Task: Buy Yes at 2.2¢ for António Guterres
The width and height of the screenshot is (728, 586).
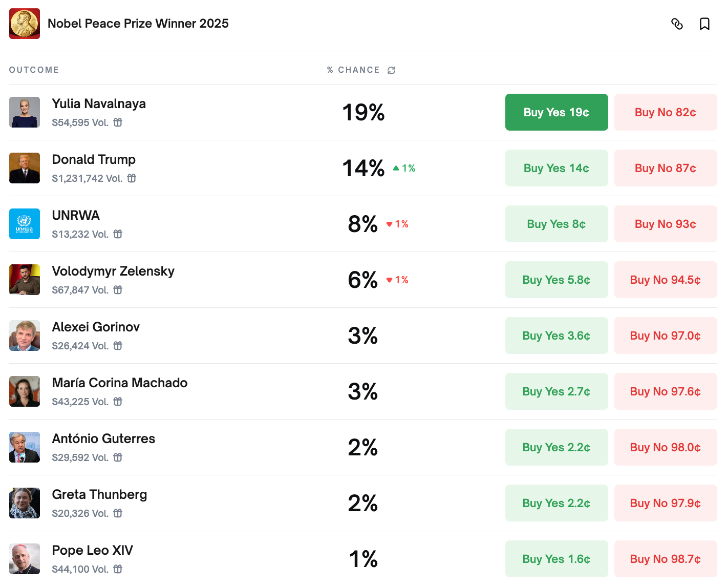Action: coord(556,447)
